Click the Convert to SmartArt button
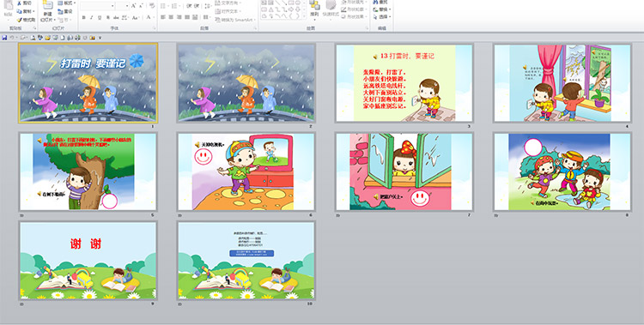 tap(236, 19)
